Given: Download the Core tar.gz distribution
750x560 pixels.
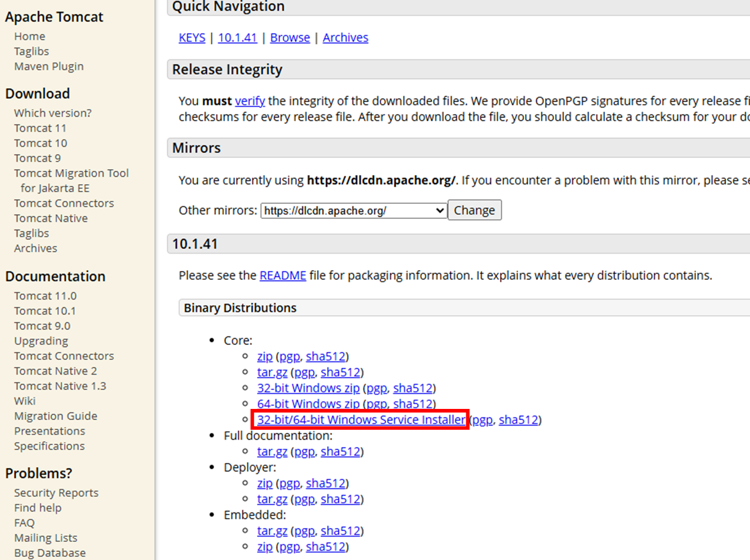Looking at the screenshot, I should pos(272,373).
